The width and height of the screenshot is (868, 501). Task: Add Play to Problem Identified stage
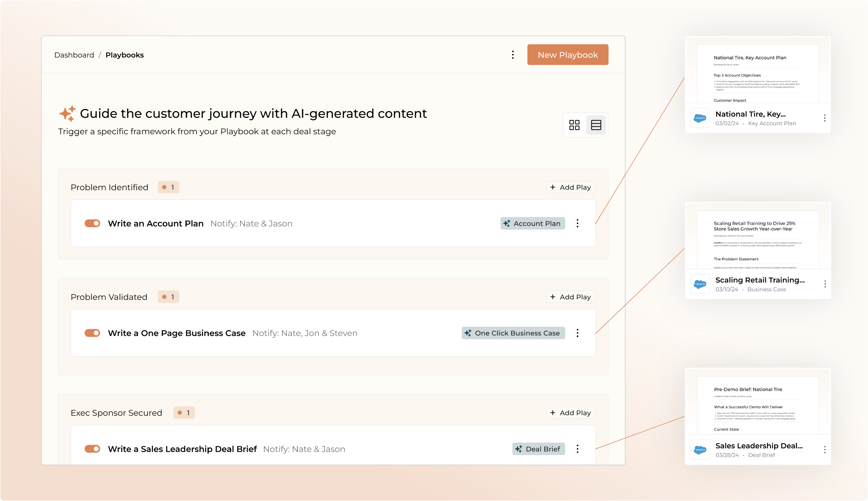click(571, 187)
